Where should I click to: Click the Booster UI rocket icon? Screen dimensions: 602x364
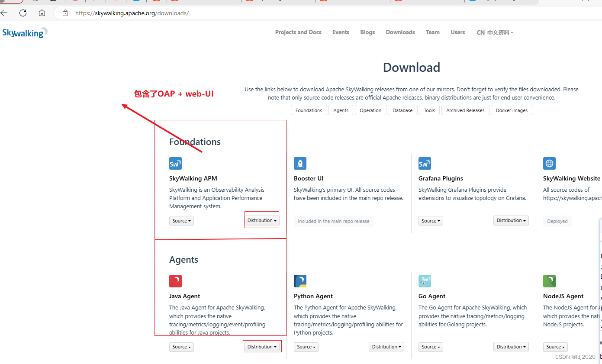[300, 163]
